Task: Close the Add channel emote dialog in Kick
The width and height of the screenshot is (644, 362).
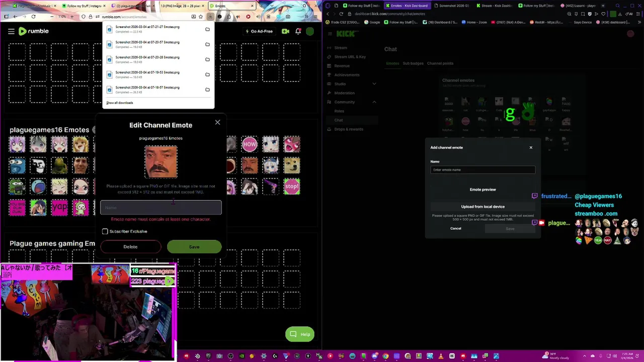Action: [x=531, y=147]
